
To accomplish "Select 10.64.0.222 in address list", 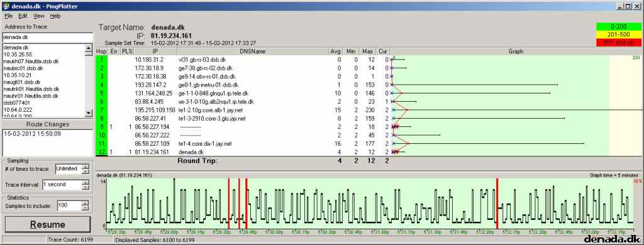I will [x=18, y=110].
